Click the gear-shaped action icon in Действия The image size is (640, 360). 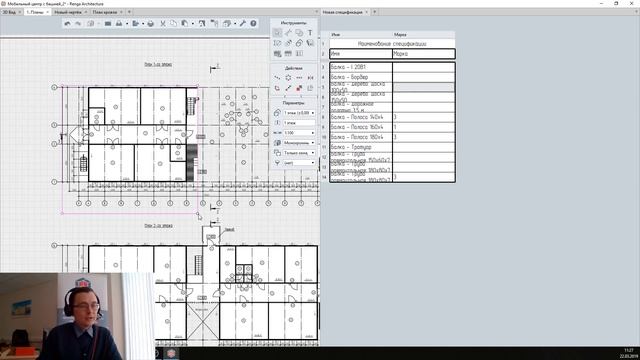click(x=288, y=78)
